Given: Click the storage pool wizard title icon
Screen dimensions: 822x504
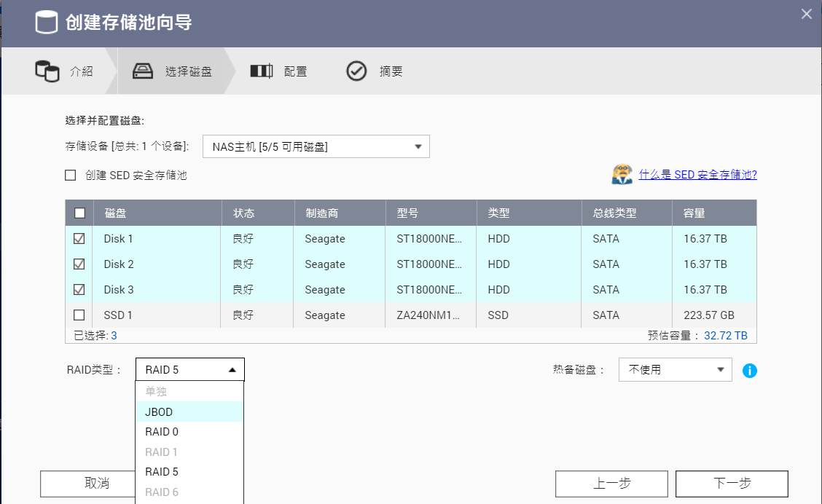Looking at the screenshot, I should [47, 22].
